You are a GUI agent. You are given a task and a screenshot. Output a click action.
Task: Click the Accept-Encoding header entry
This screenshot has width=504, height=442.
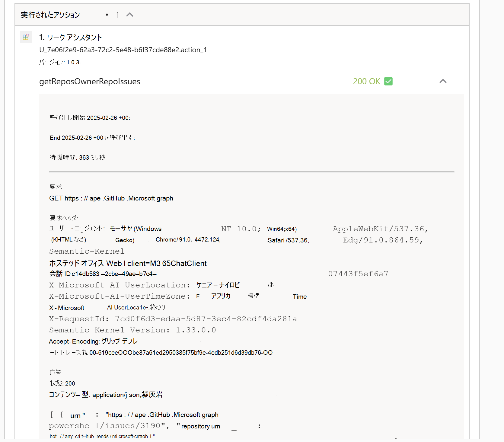[x=93, y=341]
